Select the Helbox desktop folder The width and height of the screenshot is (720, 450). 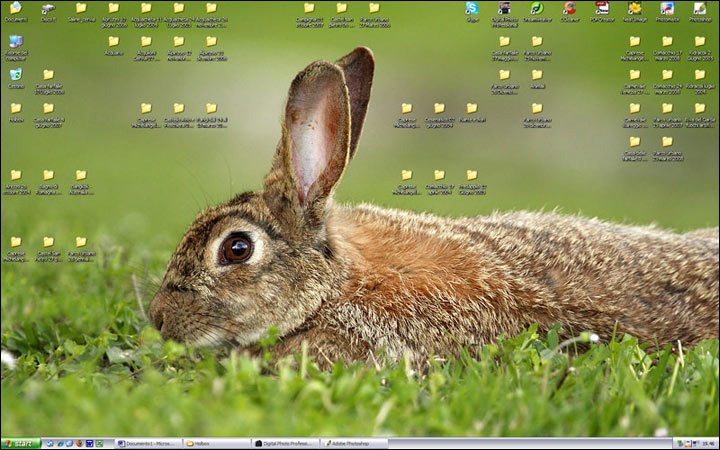pos(16,112)
